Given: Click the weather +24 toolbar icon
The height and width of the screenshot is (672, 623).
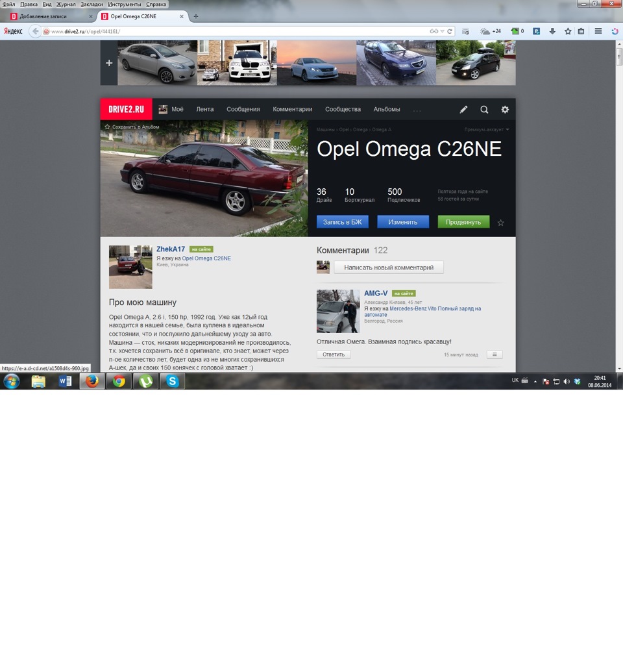Looking at the screenshot, I should click(x=491, y=31).
